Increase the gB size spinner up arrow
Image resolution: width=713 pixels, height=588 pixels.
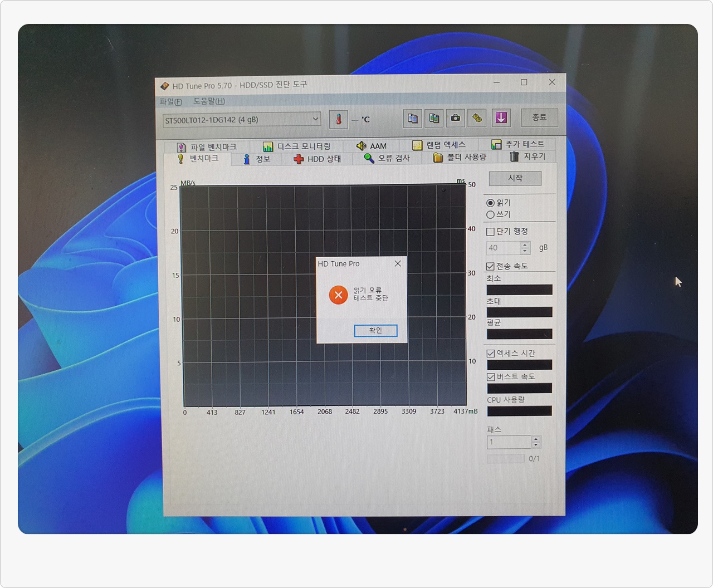[x=525, y=244]
